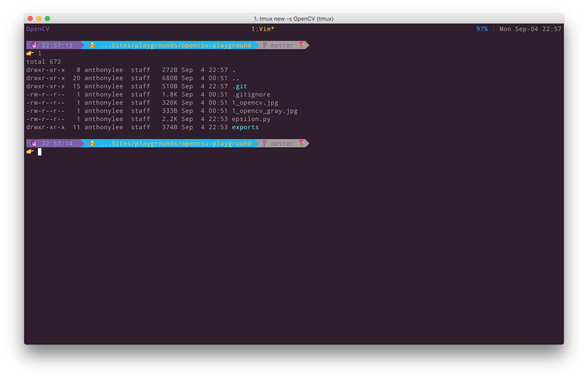This screenshot has width=588, height=379.
Task: Click the crystal ball icon beside 22:57:13
Action: point(34,45)
